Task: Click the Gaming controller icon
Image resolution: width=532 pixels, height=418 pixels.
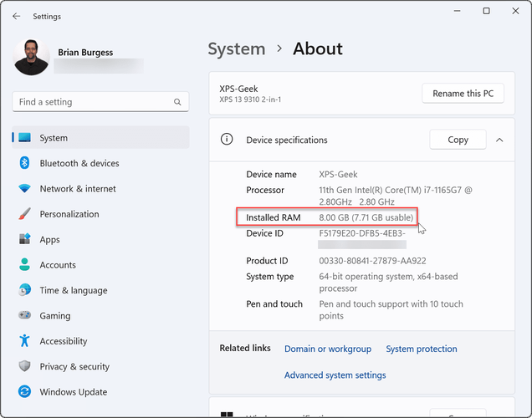Action: click(x=24, y=315)
